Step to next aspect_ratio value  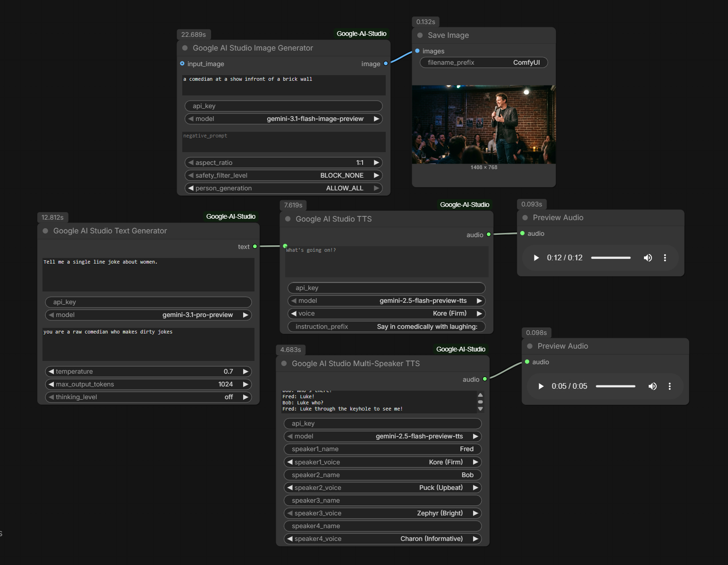coord(376,163)
